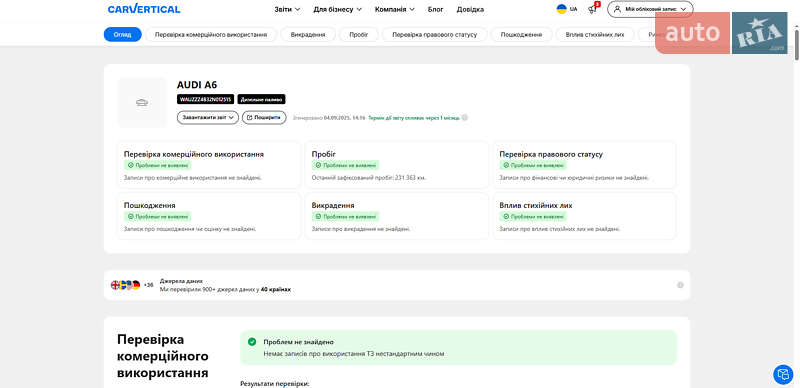Viewport: 800px width, 388px height.
Task: Click the VIN number badge
Action: pos(206,99)
